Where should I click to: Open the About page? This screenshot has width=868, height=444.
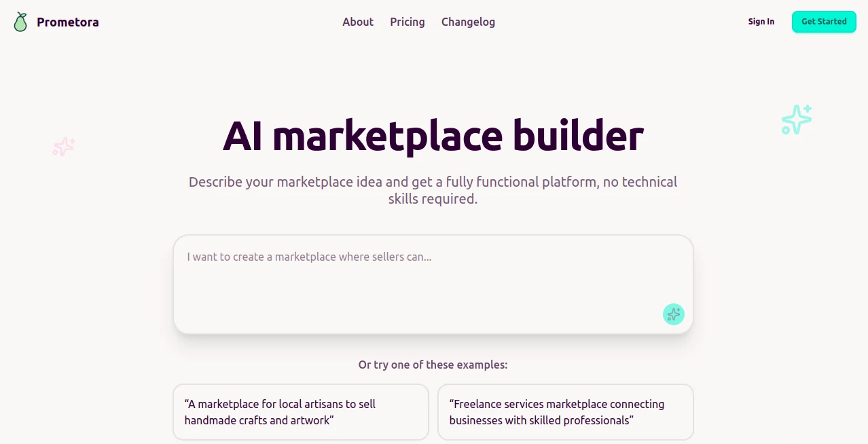(x=357, y=22)
